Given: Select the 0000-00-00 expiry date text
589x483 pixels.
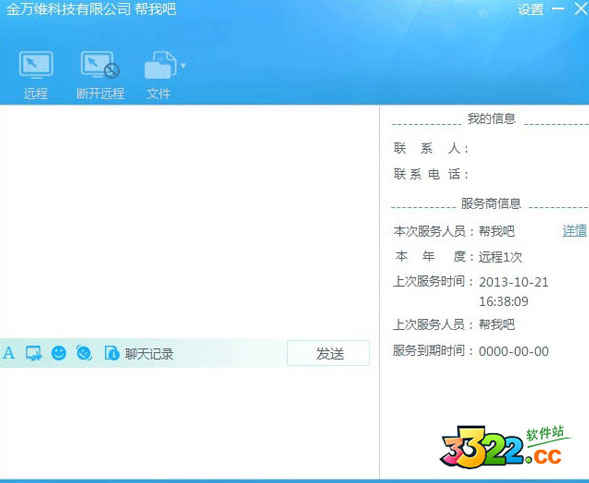Looking at the screenshot, I should [x=513, y=352].
